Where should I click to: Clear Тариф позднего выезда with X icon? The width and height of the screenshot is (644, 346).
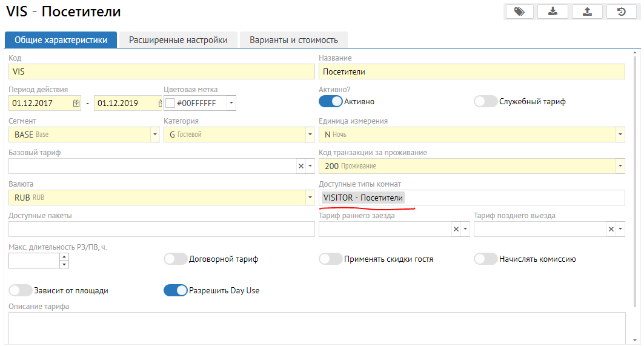[611, 229]
